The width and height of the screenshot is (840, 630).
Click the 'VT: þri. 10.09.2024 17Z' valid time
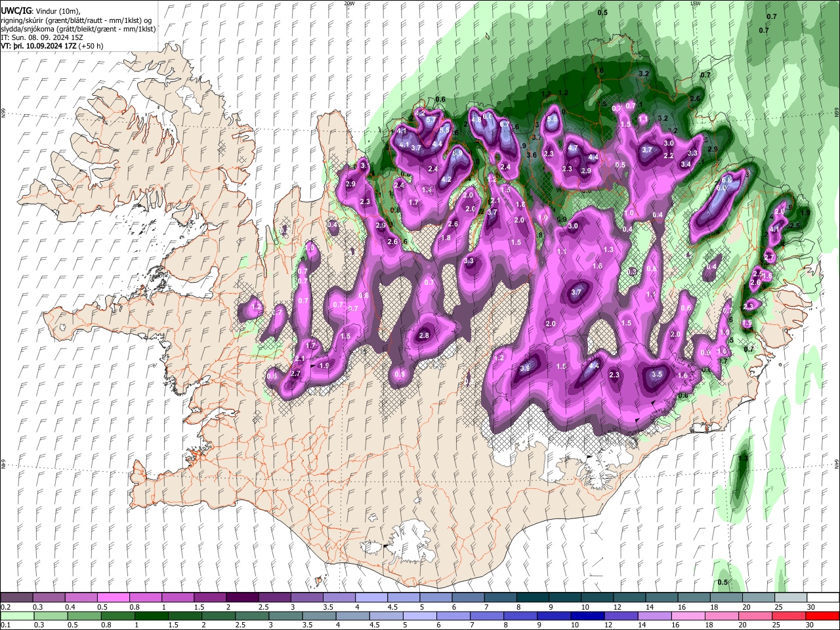pos(38,46)
